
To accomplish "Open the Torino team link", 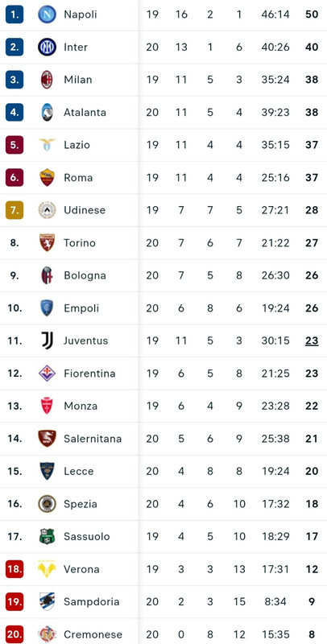I will tap(80, 243).
